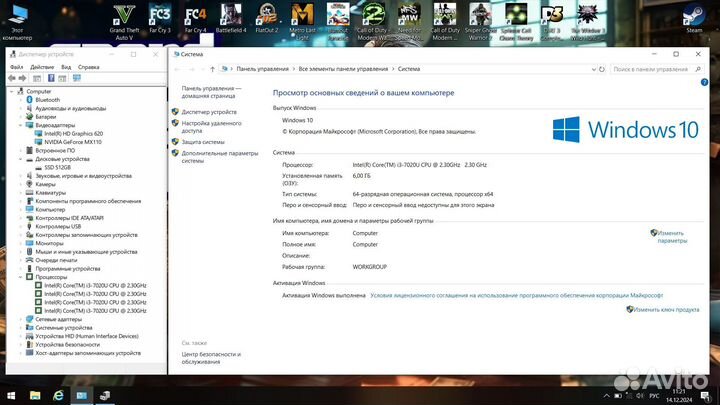This screenshot has height=405, width=720.
Task: Click the Help icon in Device Manager toolbar
Action: pos(51,78)
